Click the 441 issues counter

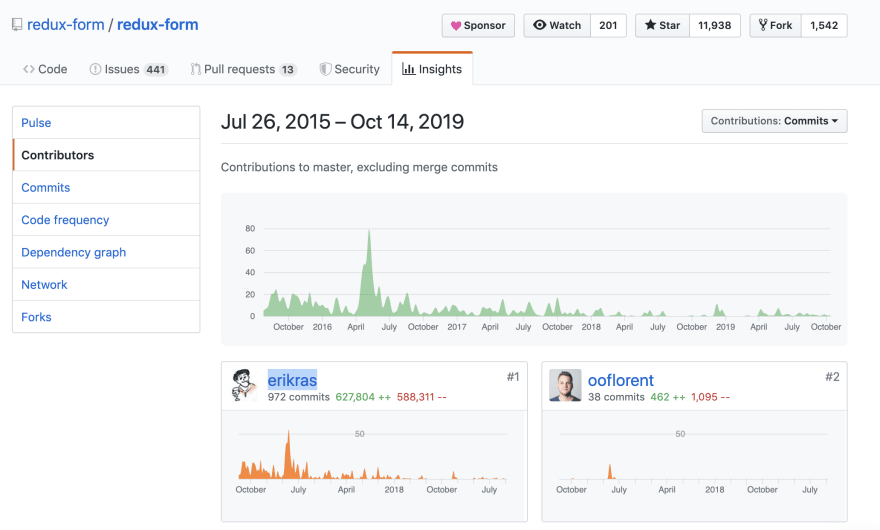click(155, 70)
